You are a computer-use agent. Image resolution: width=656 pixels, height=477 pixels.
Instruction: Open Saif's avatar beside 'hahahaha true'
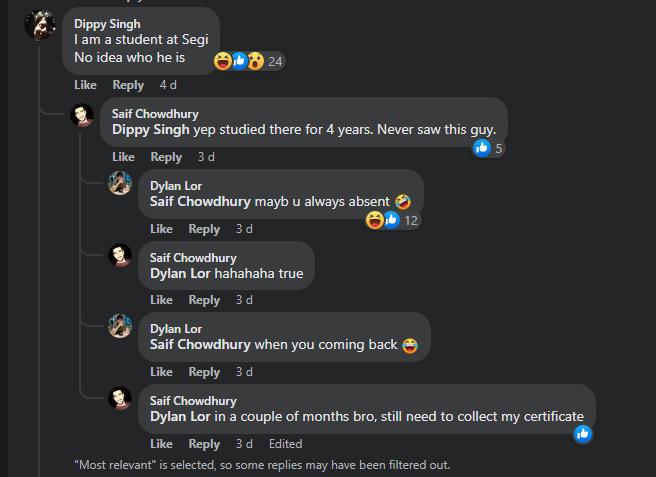120,255
